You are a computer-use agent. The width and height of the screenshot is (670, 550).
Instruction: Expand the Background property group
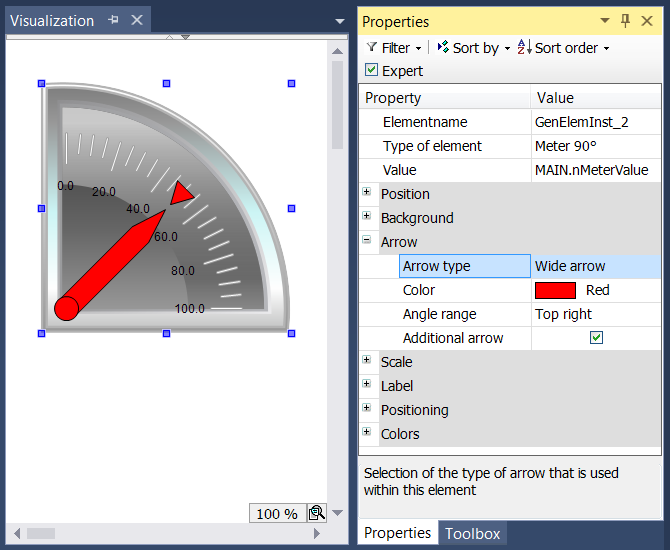(367, 215)
